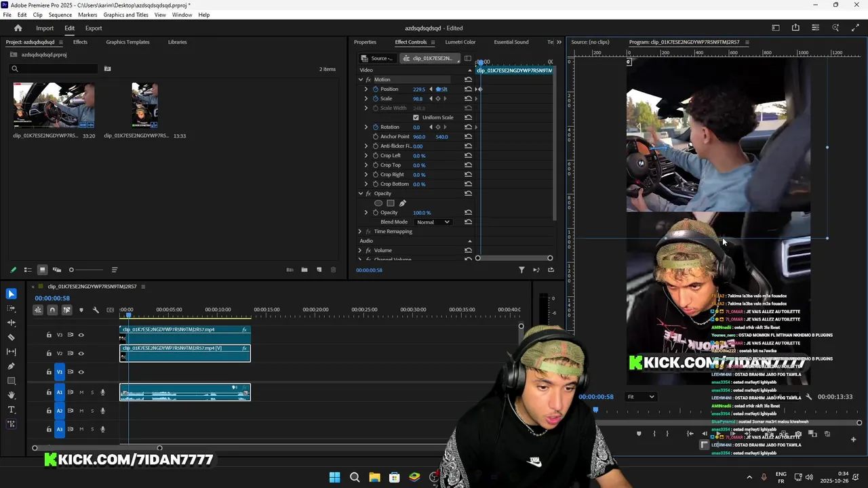
Task: Create ellipse mask under Opacity
Action: (378, 203)
